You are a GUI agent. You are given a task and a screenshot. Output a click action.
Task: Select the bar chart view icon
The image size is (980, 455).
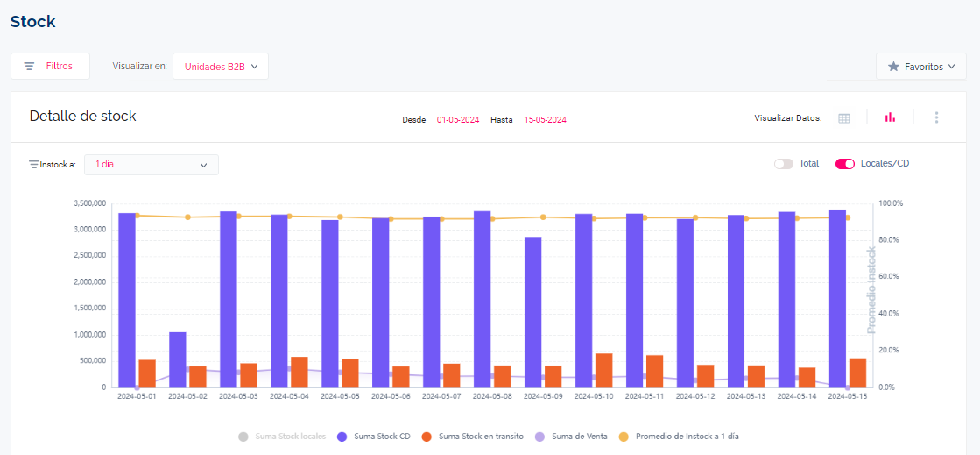[890, 117]
